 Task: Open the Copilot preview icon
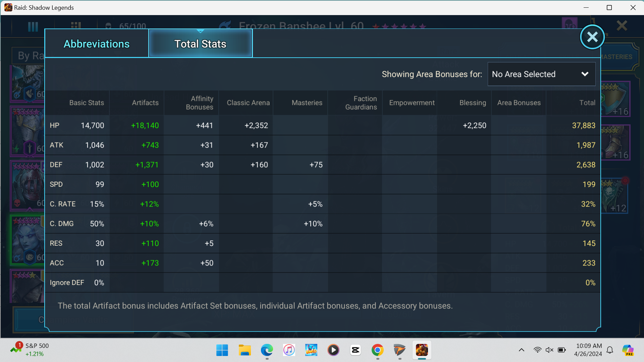tap(628, 350)
